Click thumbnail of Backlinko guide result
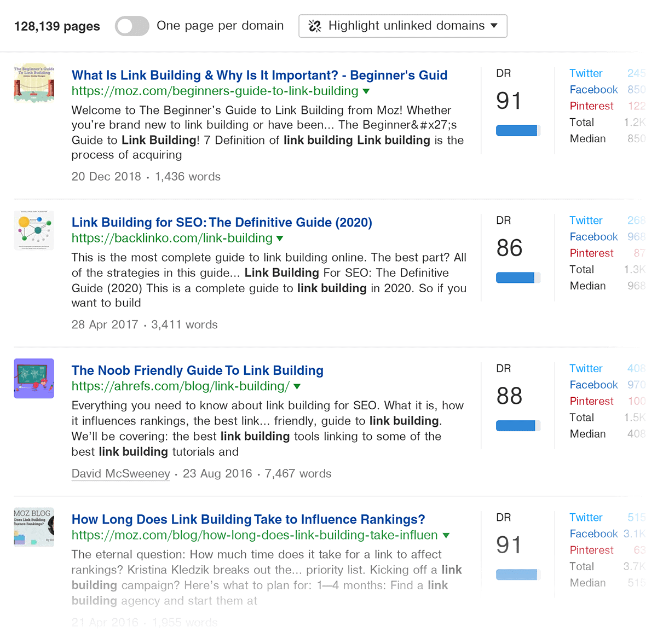Image resolution: width=657 pixels, height=644 pixels. [34, 230]
